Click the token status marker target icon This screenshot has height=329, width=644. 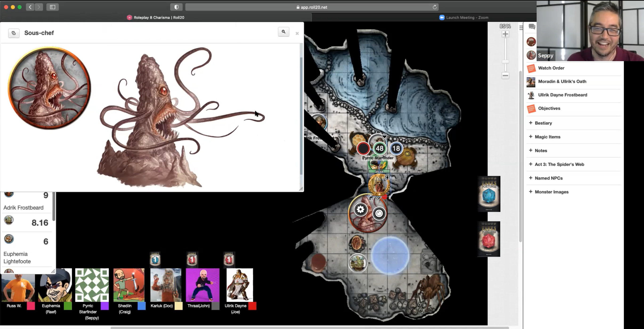(379, 214)
